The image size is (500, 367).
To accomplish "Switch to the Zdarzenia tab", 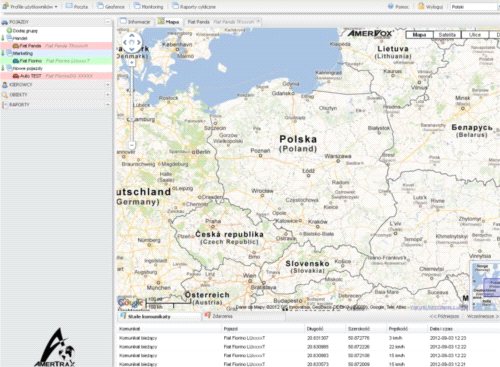I will [x=219, y=316].
